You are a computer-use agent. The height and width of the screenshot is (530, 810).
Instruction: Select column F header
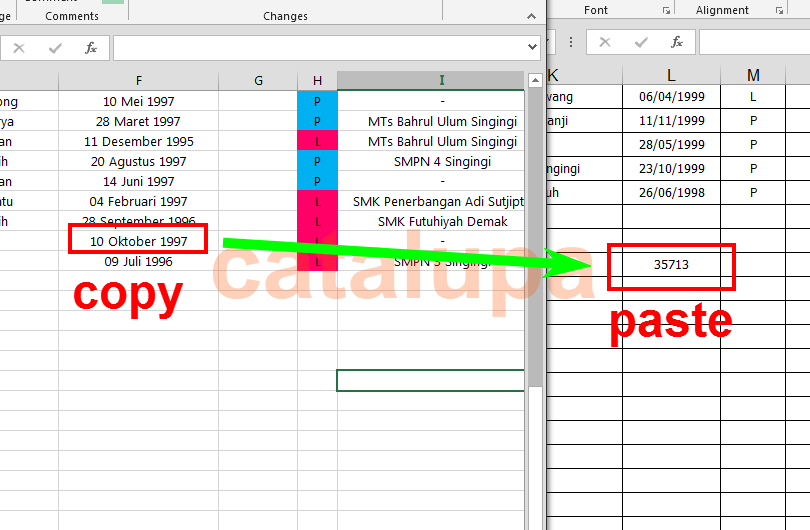(138, 81)
